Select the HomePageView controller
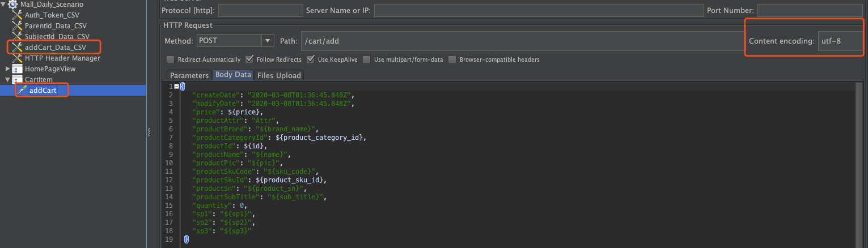Viewport: 868px width, 248px height. point(50,69)
